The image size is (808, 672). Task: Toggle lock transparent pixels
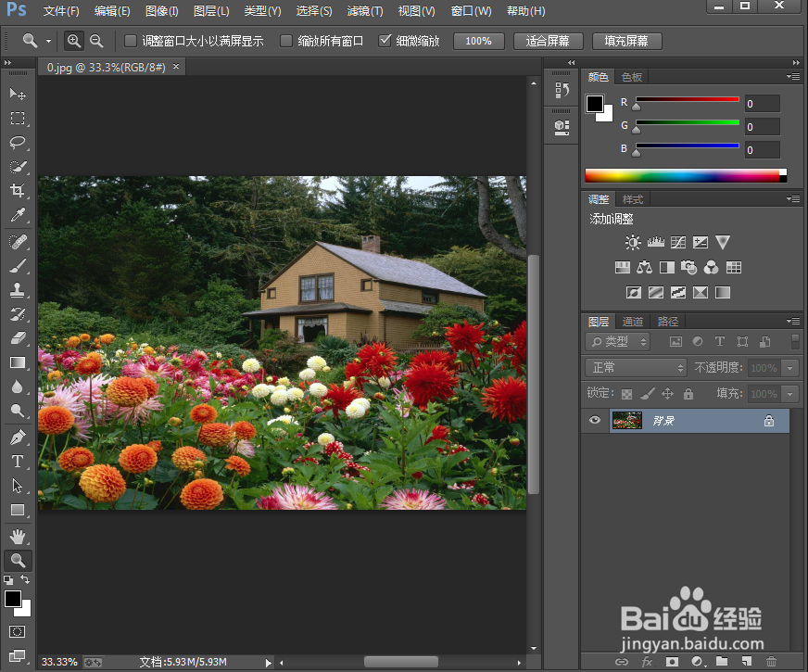click(626, 394)
